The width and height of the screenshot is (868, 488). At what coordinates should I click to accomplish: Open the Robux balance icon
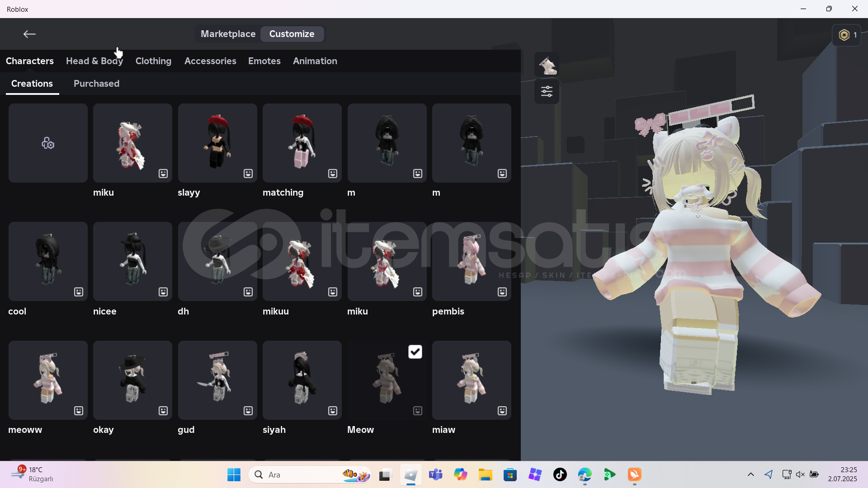pyautogui.click(x=846, y=35)
